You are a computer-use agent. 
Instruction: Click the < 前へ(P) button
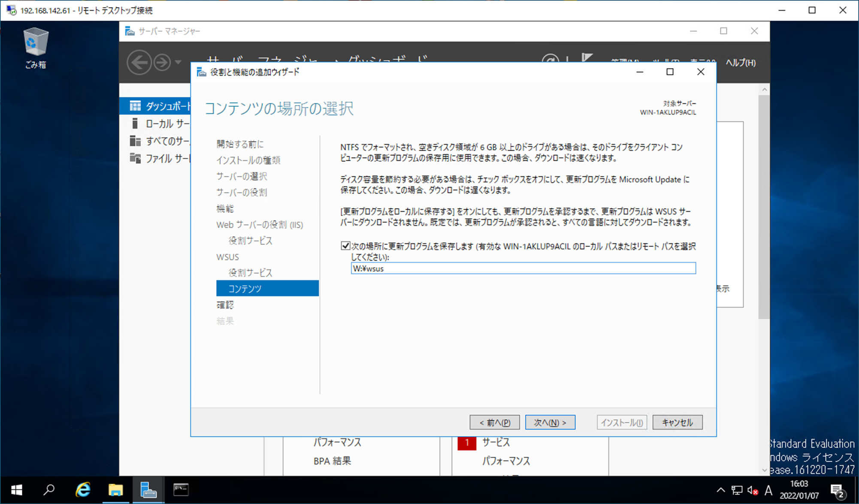494,423
